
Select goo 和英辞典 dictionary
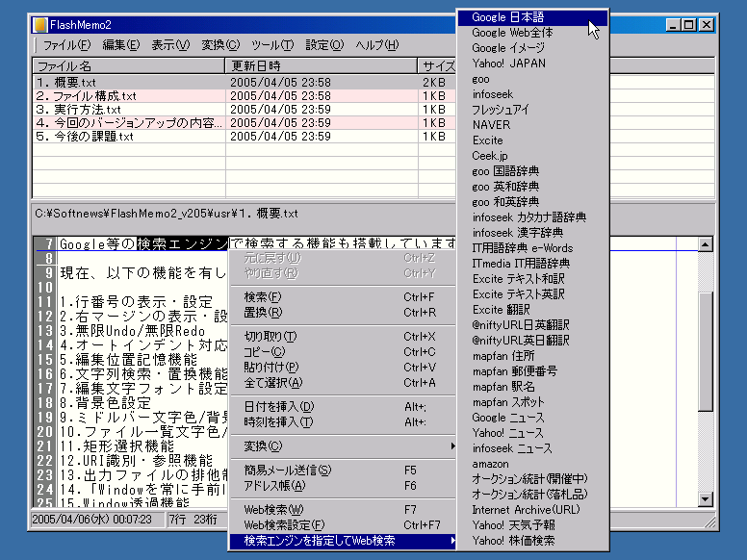[532, 202]
